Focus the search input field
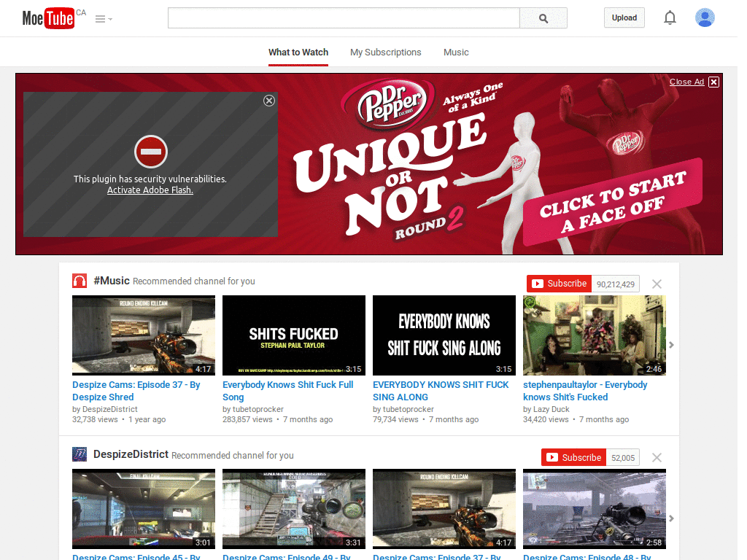The height and width of the screenshot is (560, 747). point(344,18)
